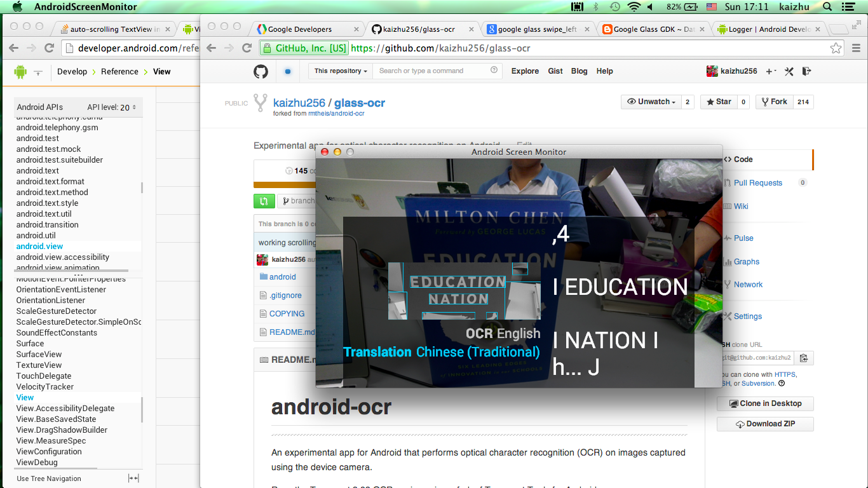The image size is (868, 488).
Task: Click the class list scrollbar near View.BaseSavedState
Action: pyautogui.click(x=142, y=410)
